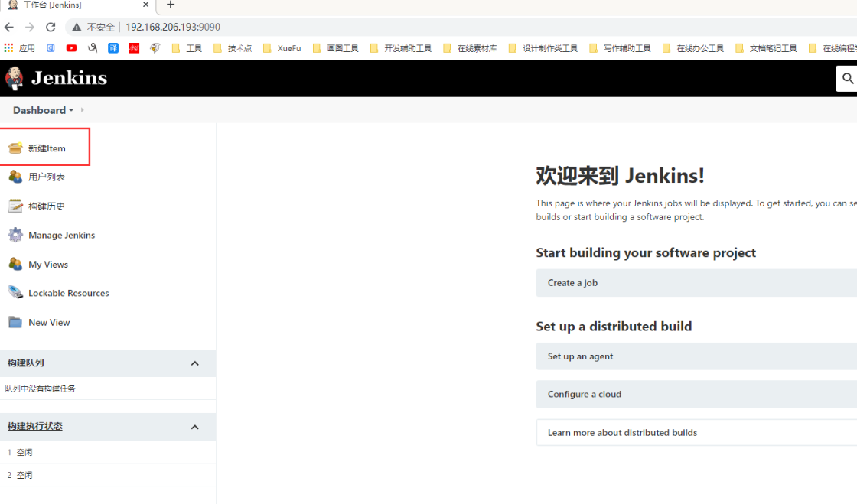Click executor 1 空闲 row
The image size is (857, 504).
click(x=108, y=452)
